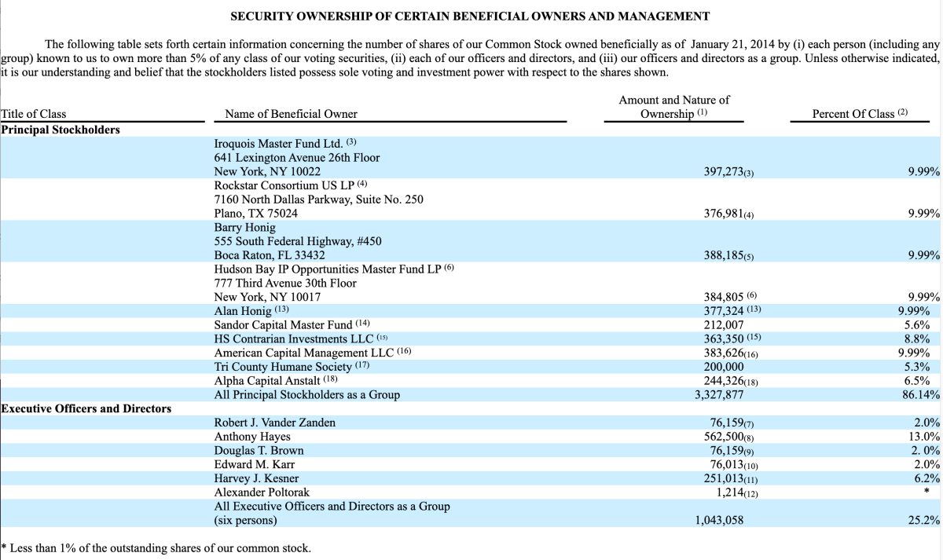Select the total '1,043,058'
Image resolution: width=943 pixels, height=560 pixels.
pos(719,521)
